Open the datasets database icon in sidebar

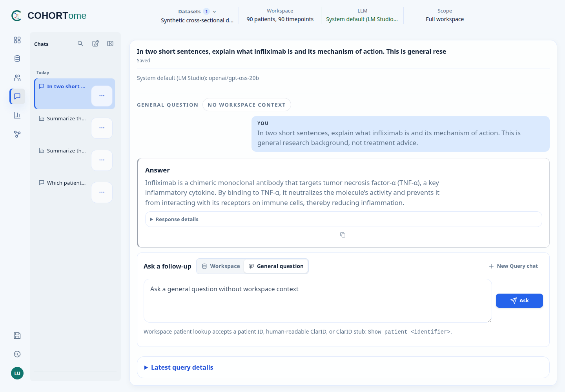pyautogui.click(x=17, y=59)
